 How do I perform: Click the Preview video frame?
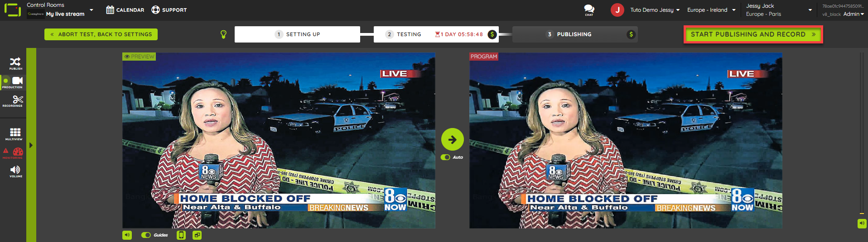[279, 141]
